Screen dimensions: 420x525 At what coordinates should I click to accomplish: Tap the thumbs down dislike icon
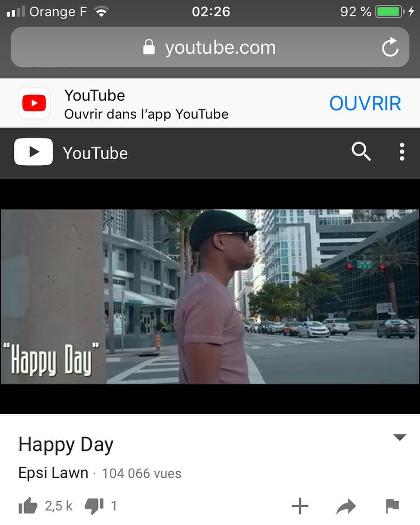pos(94,506)
